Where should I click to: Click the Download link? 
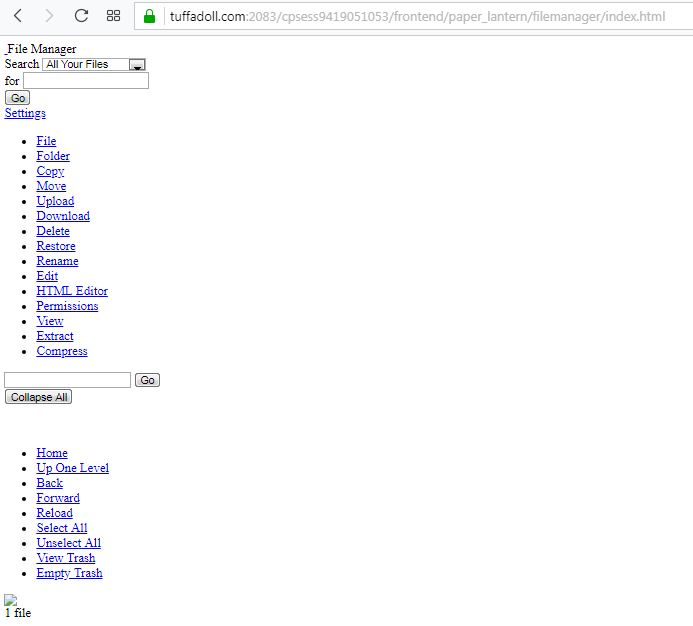point(63,216)
